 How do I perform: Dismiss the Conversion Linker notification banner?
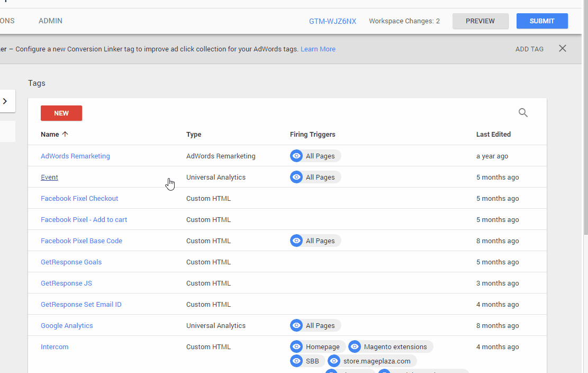[563, 48]
